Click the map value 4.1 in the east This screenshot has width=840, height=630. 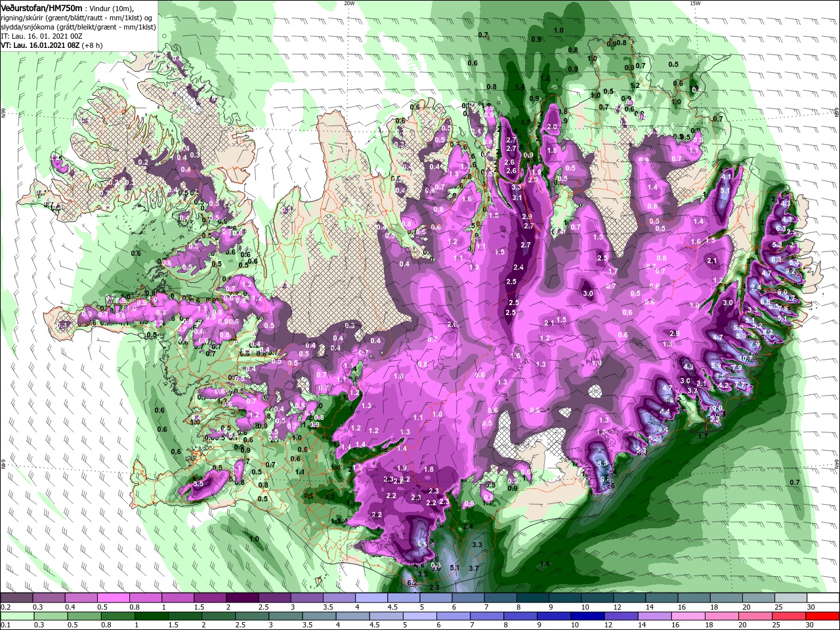tap(726, 177)
